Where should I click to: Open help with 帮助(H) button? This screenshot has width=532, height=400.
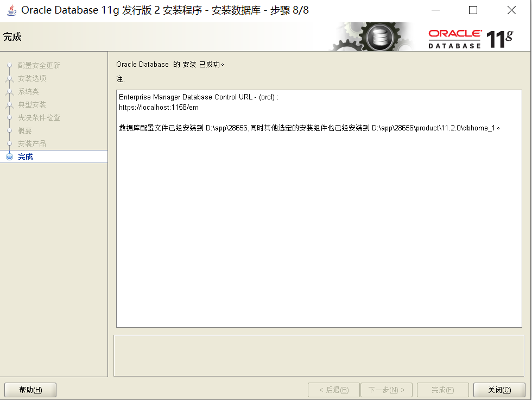(30, 390)
